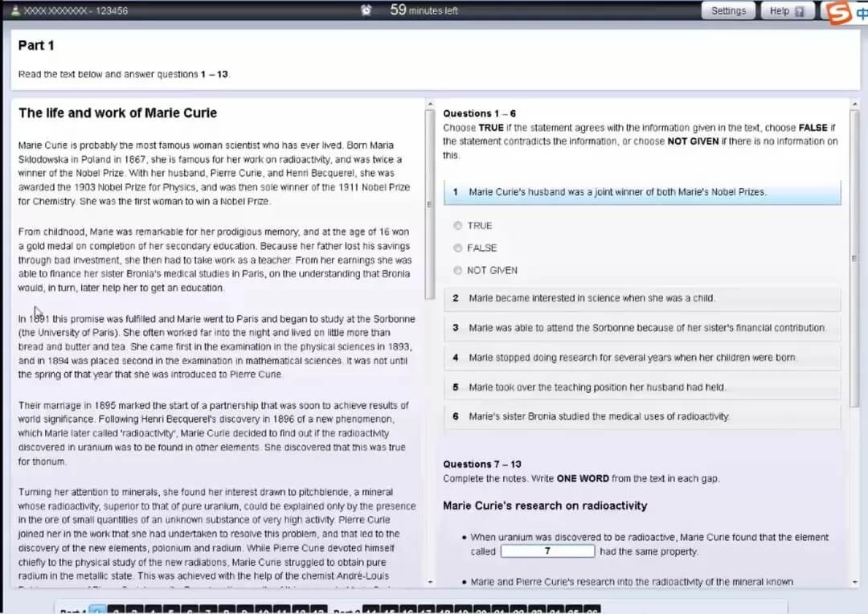Click the reading passage scrollbar thumb
Screen dimensions: 868x614
[429, 201]
